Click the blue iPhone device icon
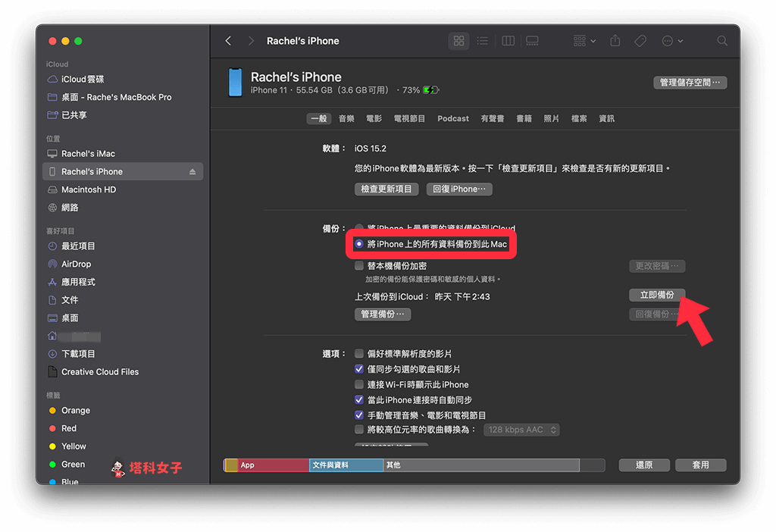The height and width of the screenshot is (532, 776). [235, 82]
